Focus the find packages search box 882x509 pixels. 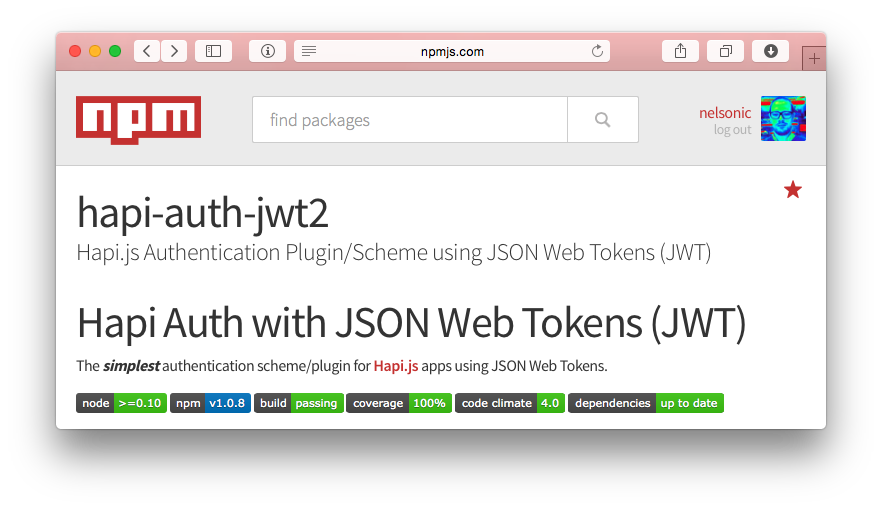410,119
